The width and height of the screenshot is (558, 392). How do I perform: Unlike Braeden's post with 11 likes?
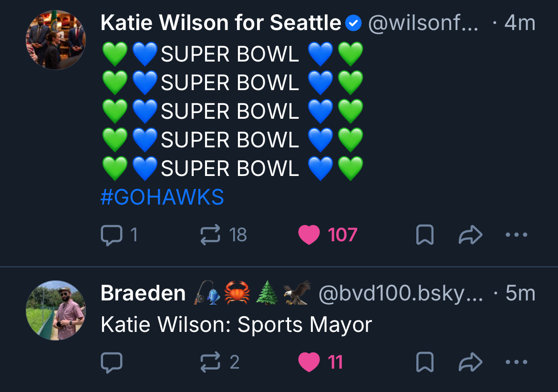click(x=309, y=363)
